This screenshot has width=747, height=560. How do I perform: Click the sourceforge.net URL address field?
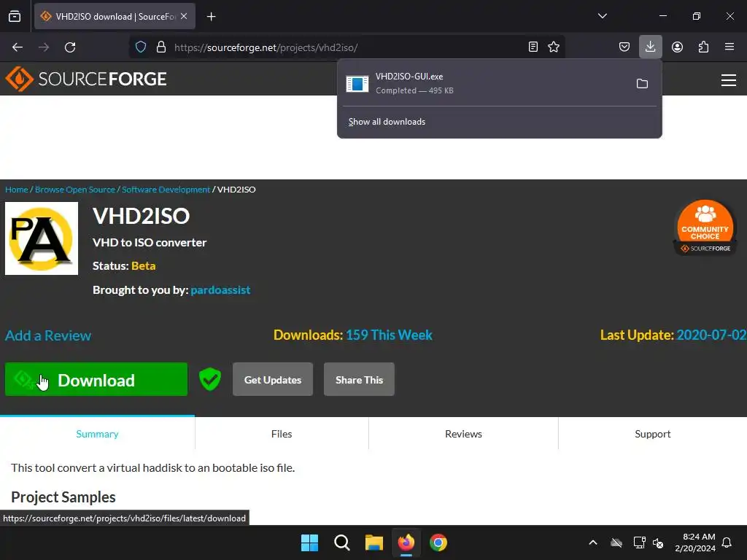[x=347, y=47]
